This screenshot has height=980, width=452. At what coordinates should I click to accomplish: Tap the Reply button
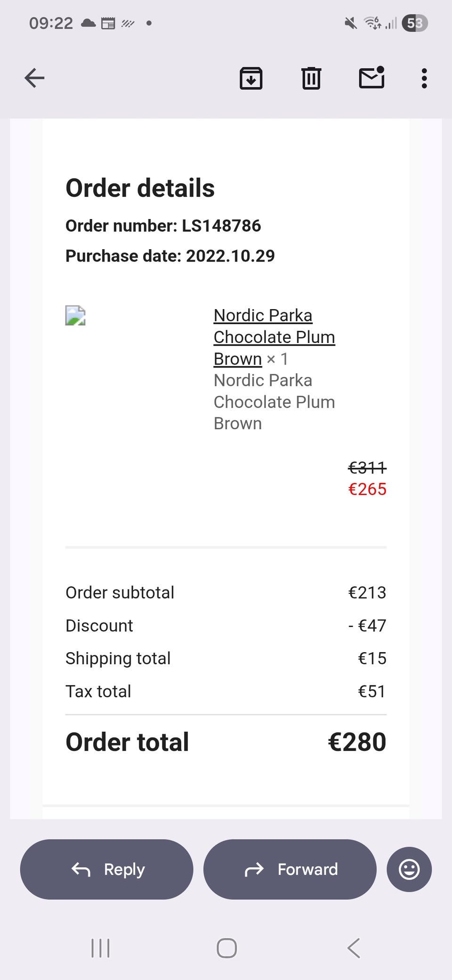107,869
